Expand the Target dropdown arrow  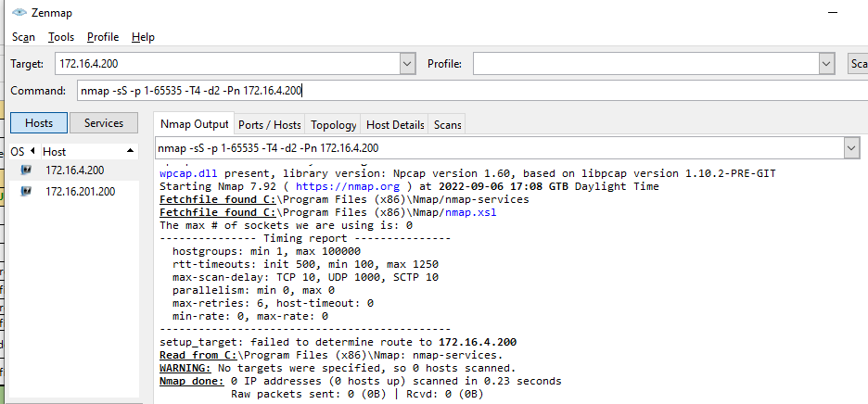pyautogui.click(x=407, y=64)
